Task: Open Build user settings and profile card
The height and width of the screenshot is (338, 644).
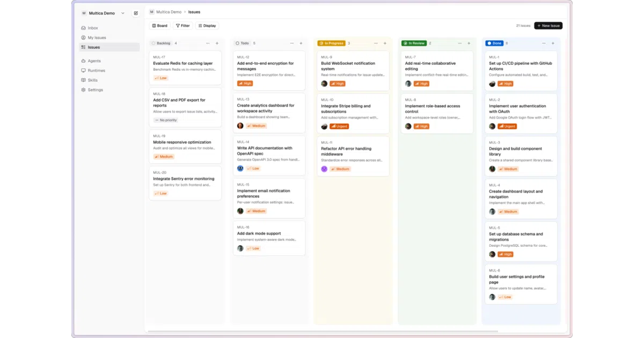Action: click(521, 284)
